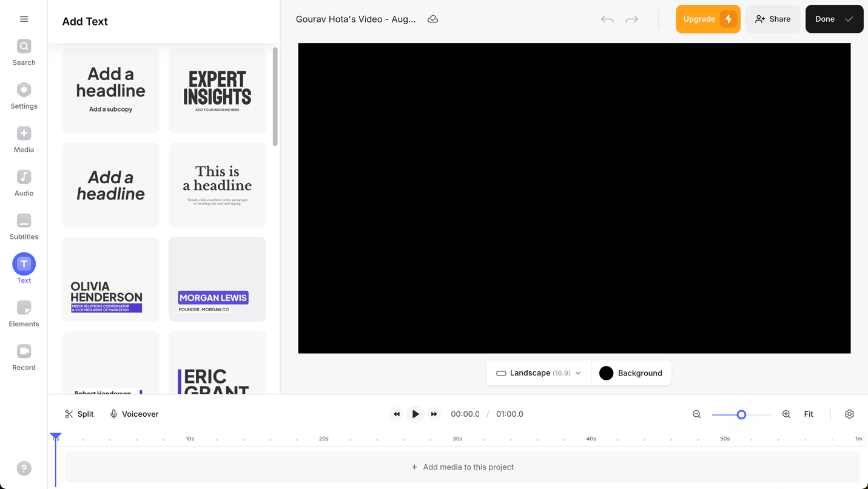Open the Background color picker

click(x=631, y=373)
